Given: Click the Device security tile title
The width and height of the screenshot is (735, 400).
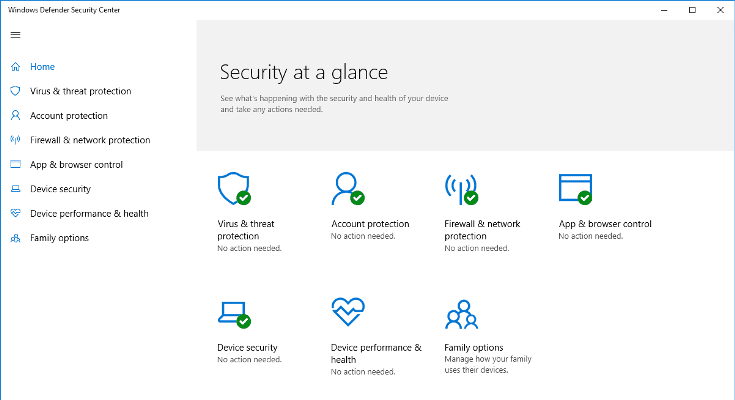Looking at the screenshot, I should (248, 347).
